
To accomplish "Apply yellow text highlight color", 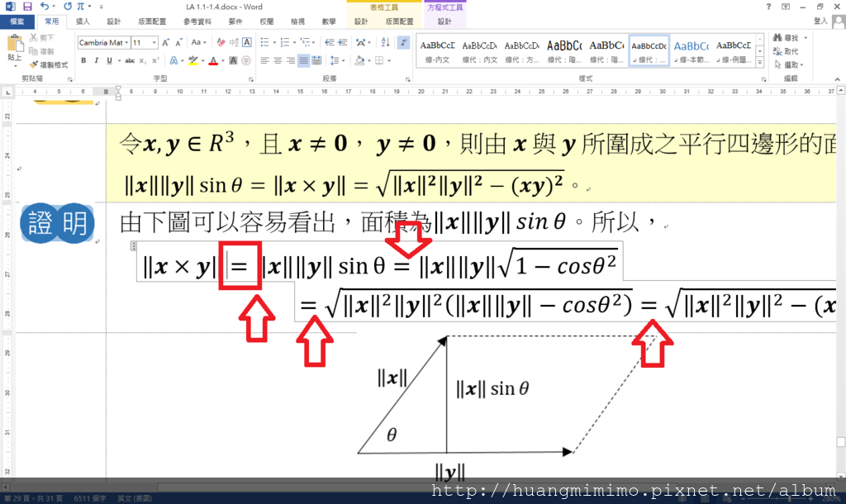I will pos(193,60).
